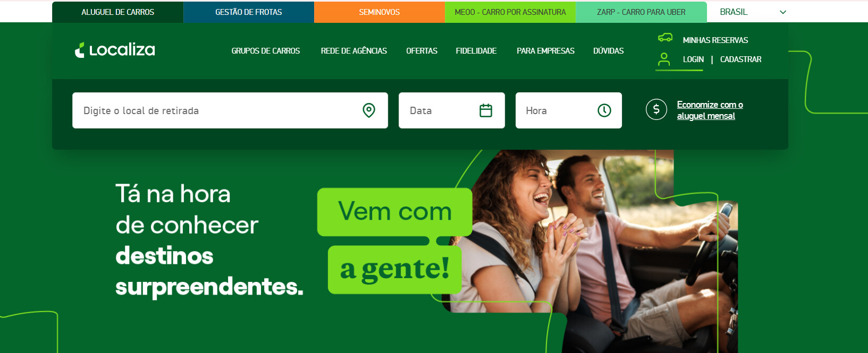Open the calendar icon in Data field
The width and height of the screenshot is (868, 353).
point(486,110)
